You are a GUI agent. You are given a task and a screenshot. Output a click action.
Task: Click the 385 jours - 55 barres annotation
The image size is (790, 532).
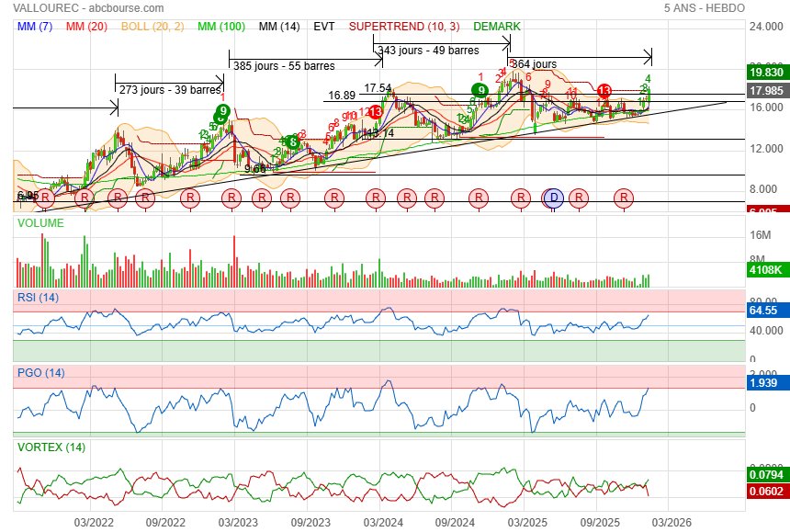click(284, 66)
